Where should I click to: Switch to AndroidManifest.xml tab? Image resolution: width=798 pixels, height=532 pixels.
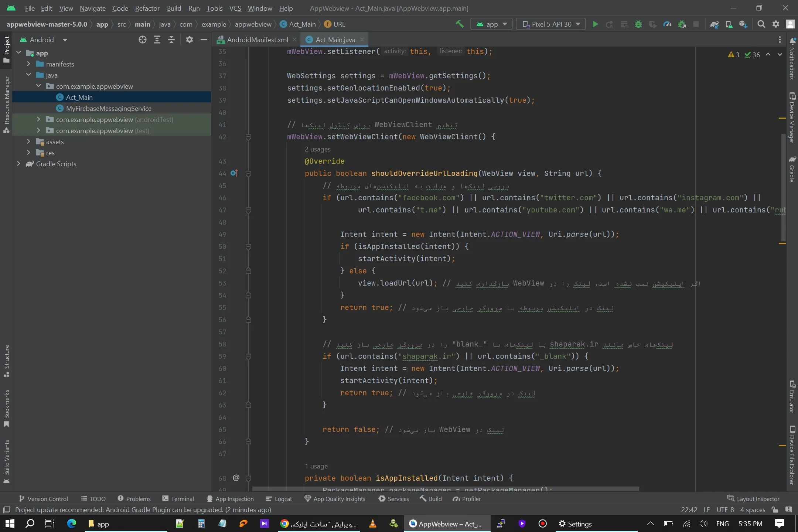click(257, 40)
